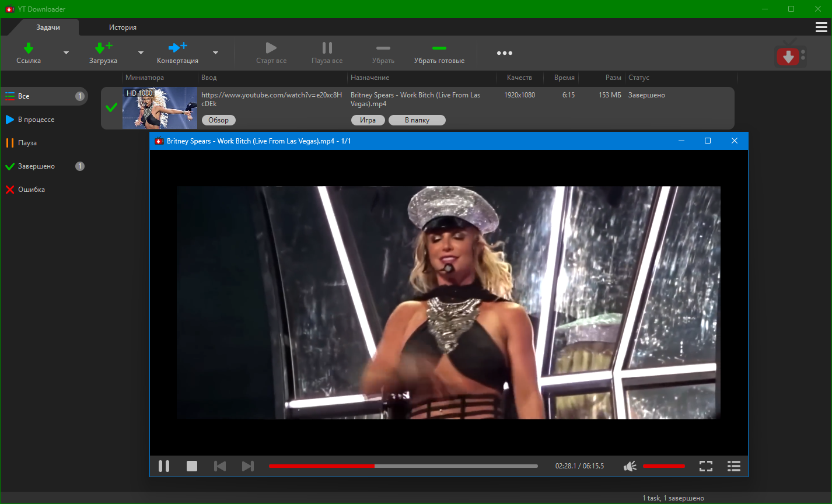Viewport: 832px width, 504px height.
Task: Expand the Загрузка dropdown arrow
Action: (x=141, y=53)
